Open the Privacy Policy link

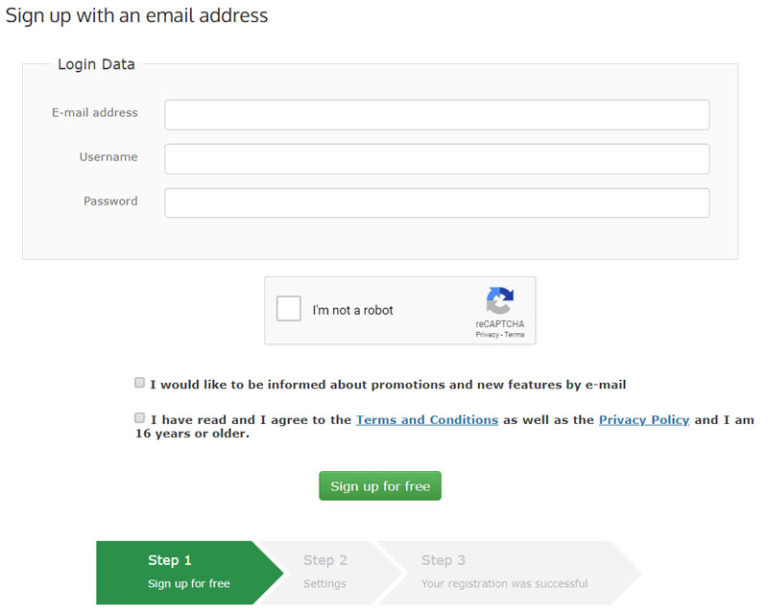[x=644, y=420]
